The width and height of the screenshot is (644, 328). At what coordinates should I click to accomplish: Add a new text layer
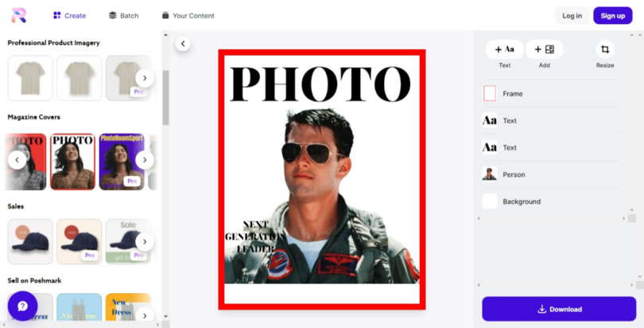[x=504, y=49]
